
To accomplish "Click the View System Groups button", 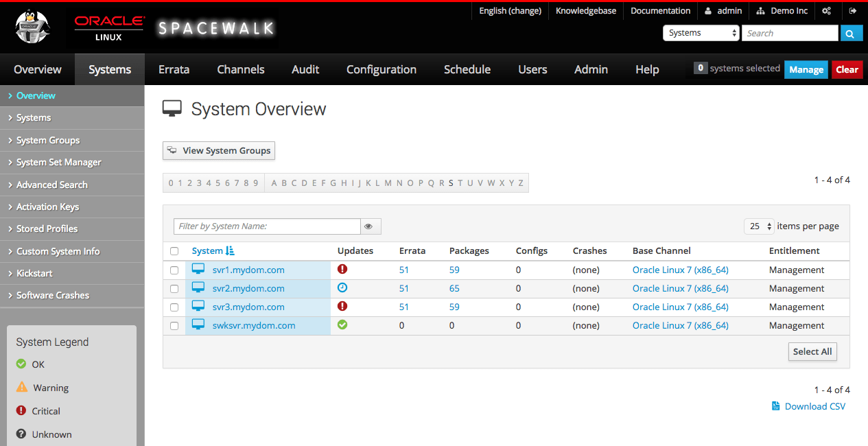I will (x=219, y=150).
